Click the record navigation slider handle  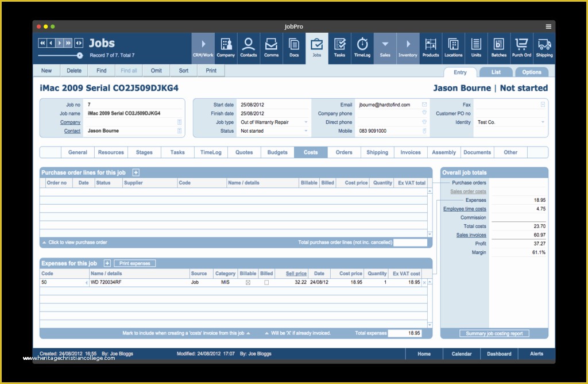pos(79,56)
